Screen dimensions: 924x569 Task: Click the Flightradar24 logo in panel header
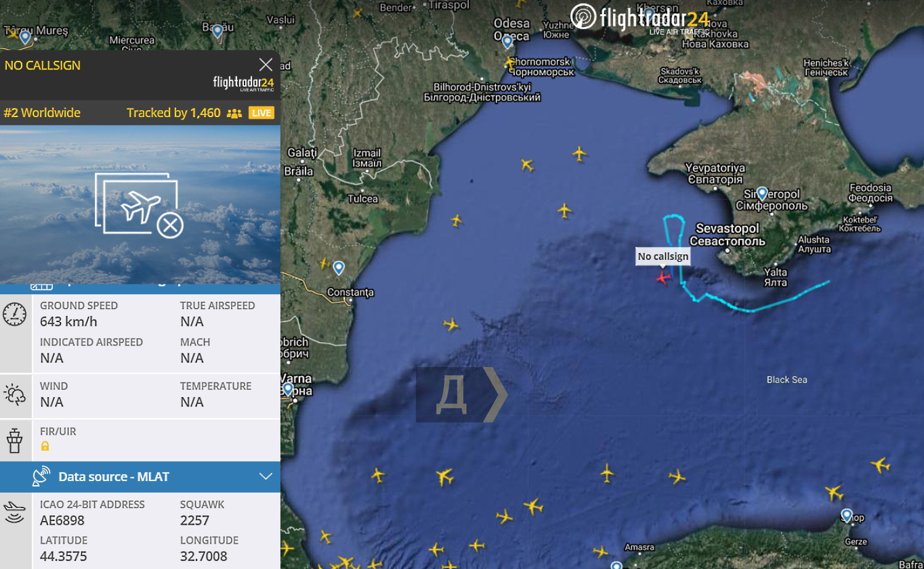click(x=243, y=83)
